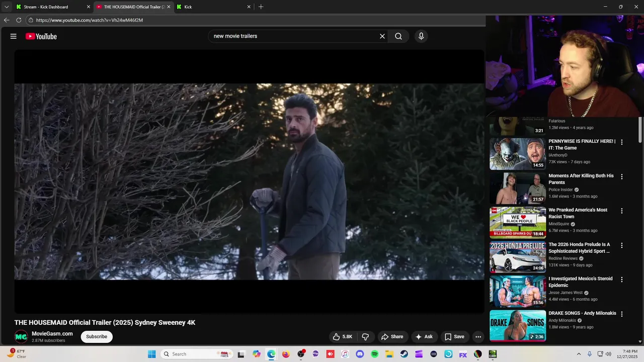Image resolution: width=644 pixels, height=362 pixels.
Task: Open We Pranked America's Most Racist Town thumbnail
Action: click(x=518, y=222)
